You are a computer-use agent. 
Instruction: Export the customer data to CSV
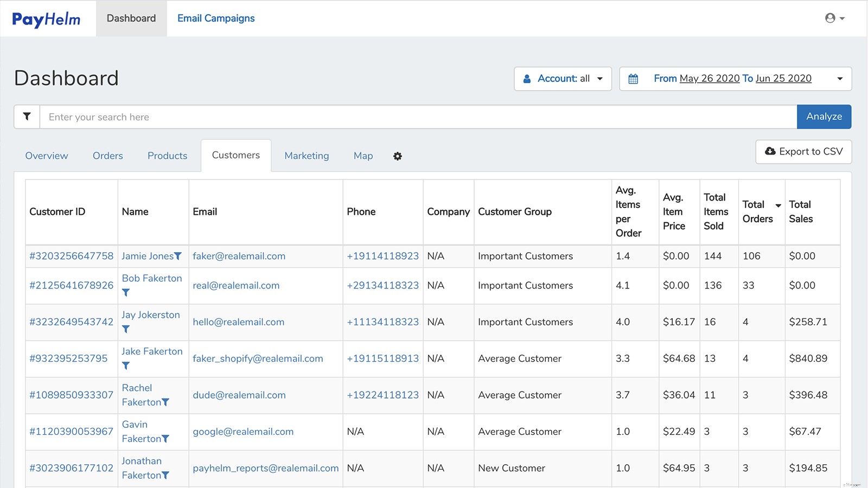pyautogui.click(x=803, y=152)
